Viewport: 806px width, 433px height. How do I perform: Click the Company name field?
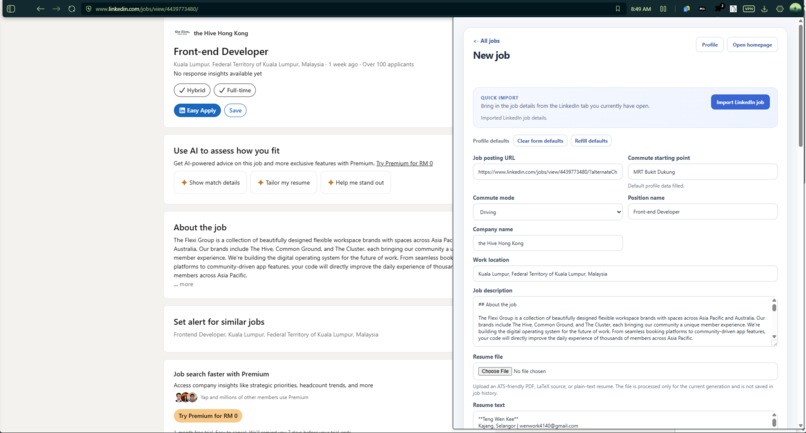(547, 243)
